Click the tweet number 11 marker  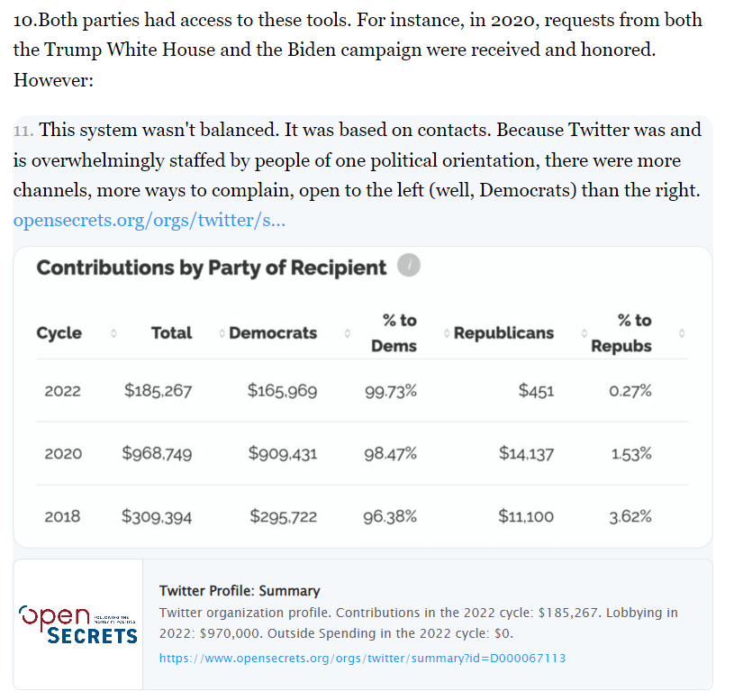(x=23, y=131)
